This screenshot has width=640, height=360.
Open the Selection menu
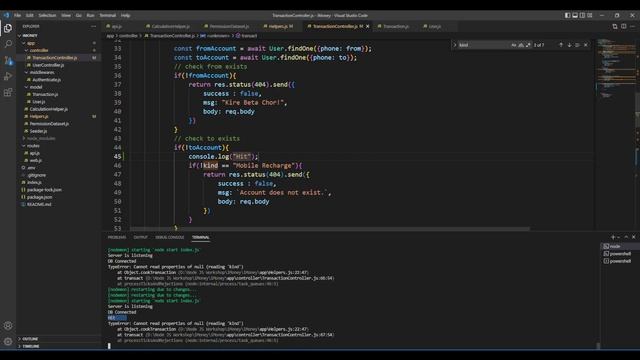(47, 16)
